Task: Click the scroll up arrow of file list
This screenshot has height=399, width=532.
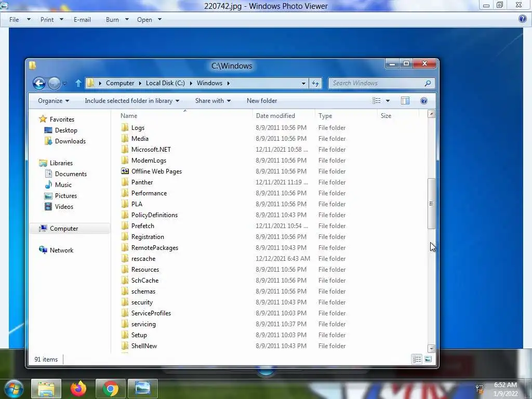Action: [431, 114]
